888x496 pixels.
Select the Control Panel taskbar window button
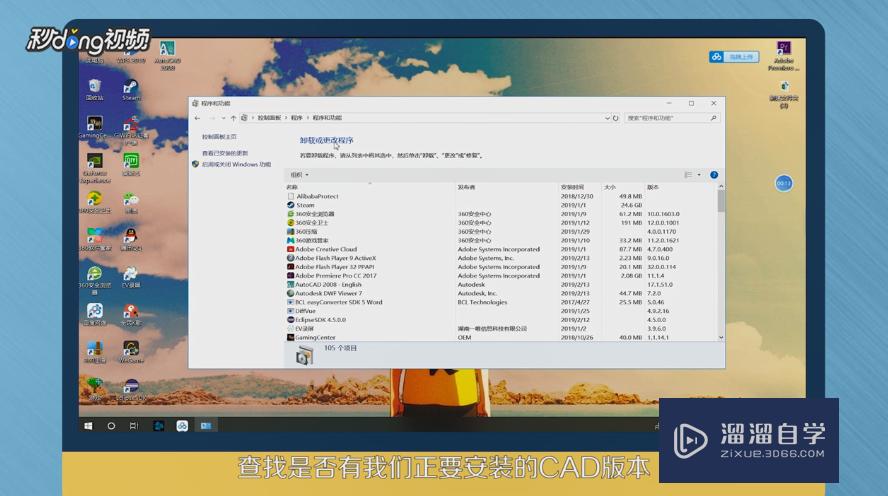coord(206,425)
